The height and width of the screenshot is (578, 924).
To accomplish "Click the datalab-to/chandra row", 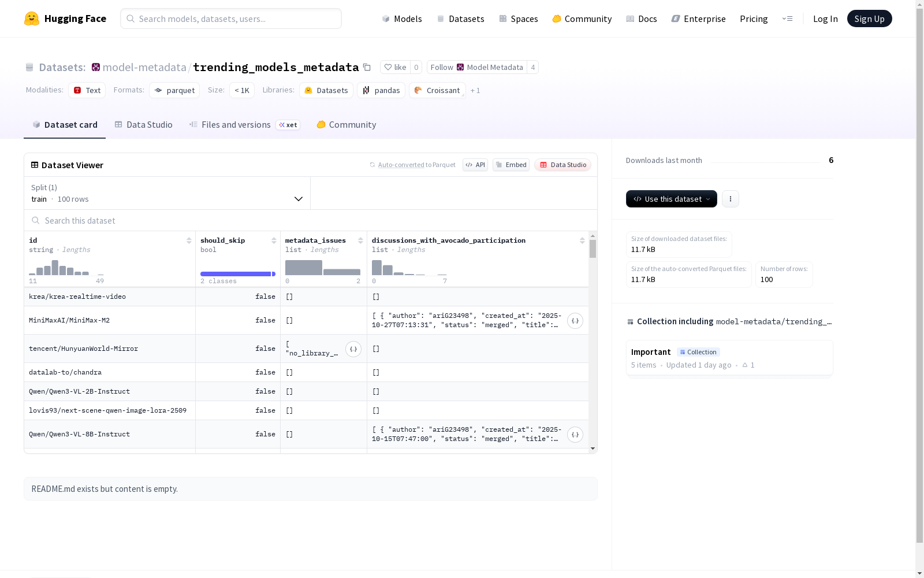I will coord(306,372).
